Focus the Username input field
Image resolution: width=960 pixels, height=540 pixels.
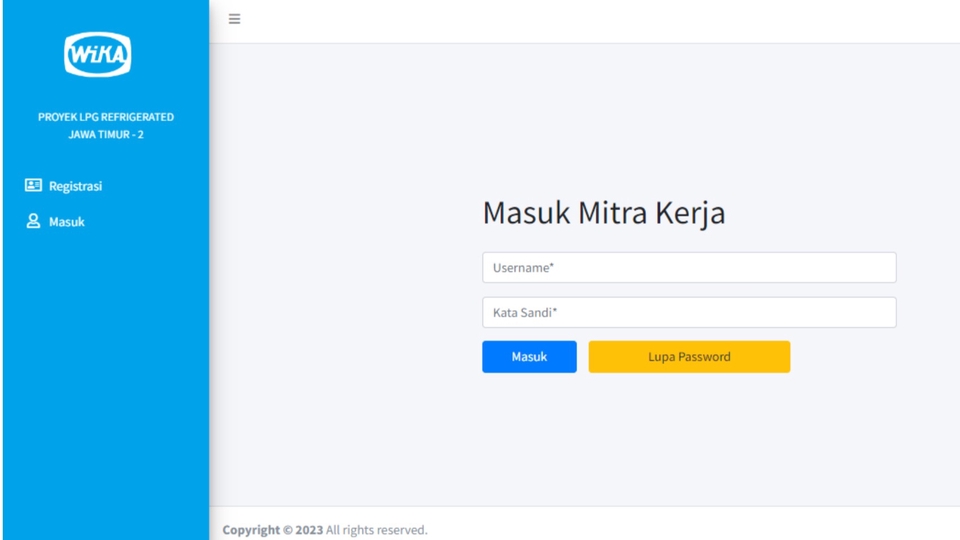coord(689,268)
